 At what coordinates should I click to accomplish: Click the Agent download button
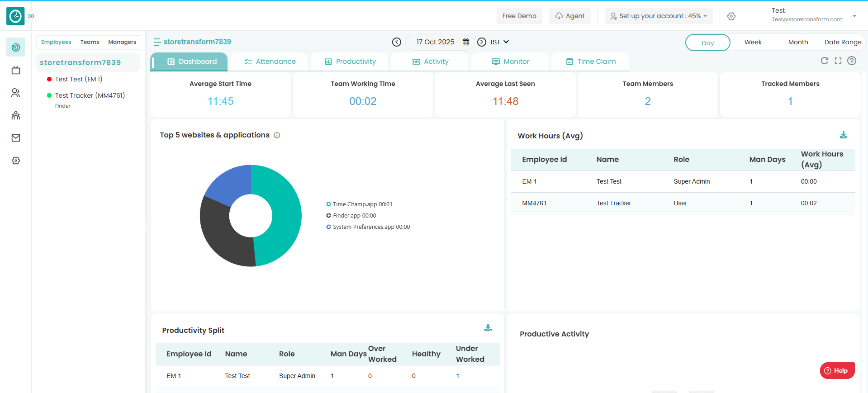coord(570,16)
